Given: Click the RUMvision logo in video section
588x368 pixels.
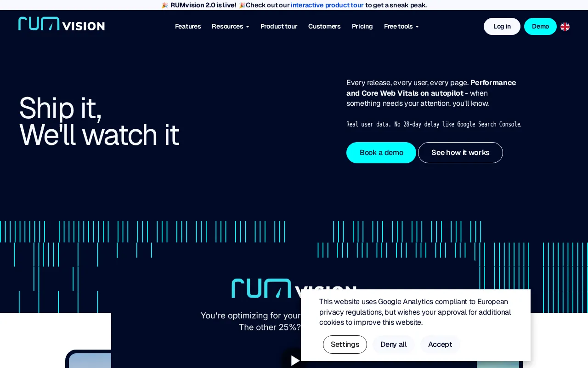Looking at the screenshot, I should point(294,288).
